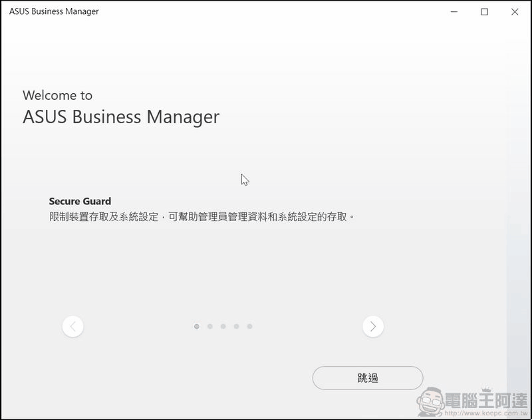Image resolution: width=532 pixels, height=420 pixels.
Task: Jump to the second carousel dot
Action: [209, 326]
